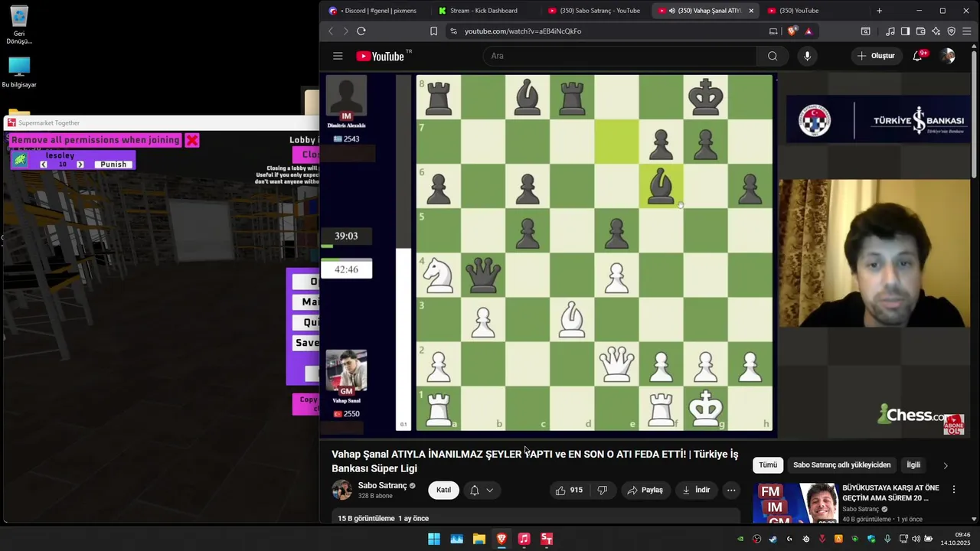Viewport: 980px width, 551px height.
Task: Dislike the video with thumbs down
Action: click(x=603, y=490)
